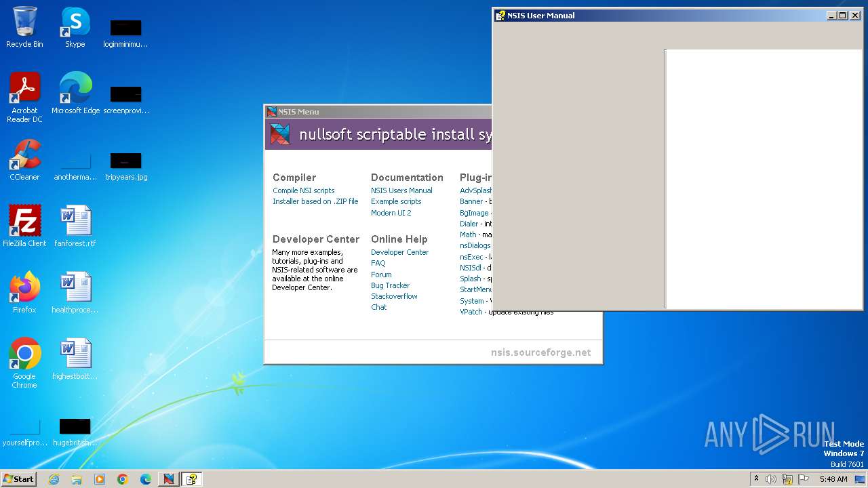Open Action Center flag tray icon
Image resolution: width=868 pixels, height=488 pixels.
click(x=804, y=479)
